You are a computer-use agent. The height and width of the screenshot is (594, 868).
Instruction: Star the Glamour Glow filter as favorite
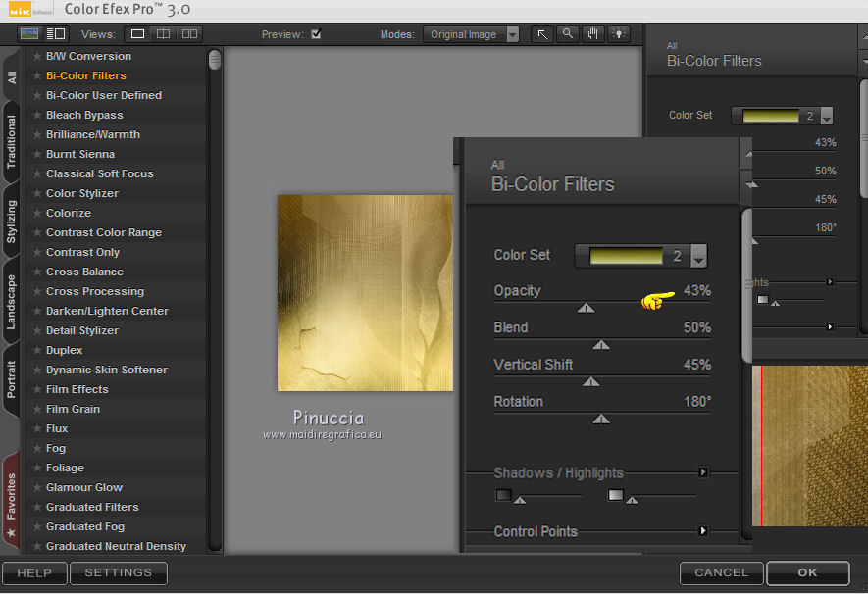(37, 487)
